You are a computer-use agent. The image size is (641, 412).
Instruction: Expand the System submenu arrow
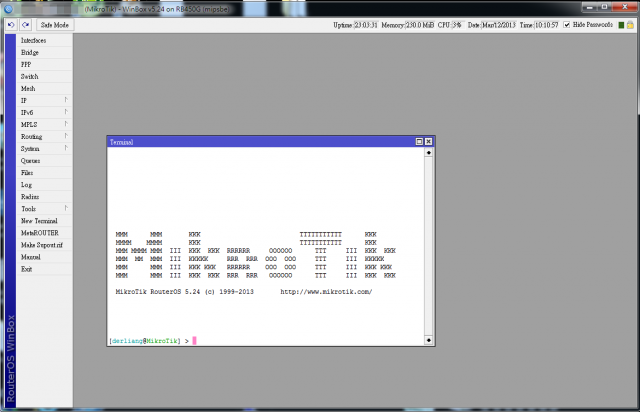[x=66, y=148]
